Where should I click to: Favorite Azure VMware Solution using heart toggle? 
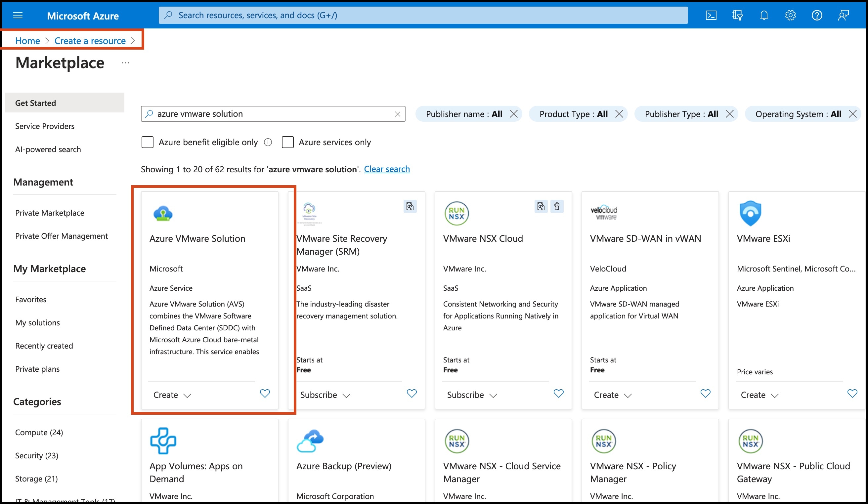pos(265,394)
